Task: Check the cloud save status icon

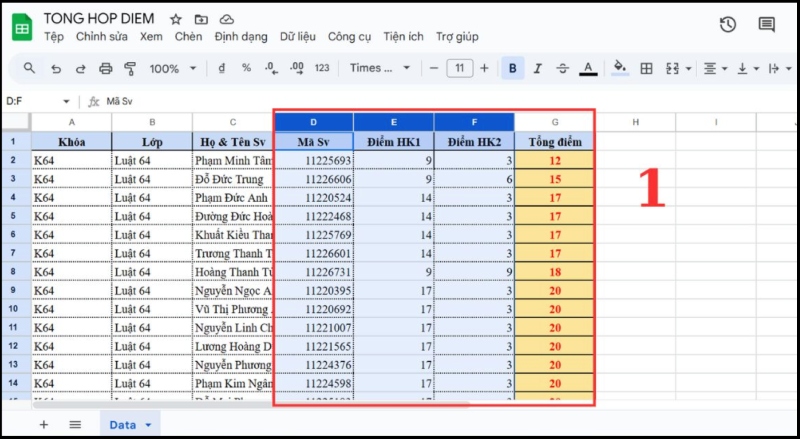Action: tap(227, 19)
